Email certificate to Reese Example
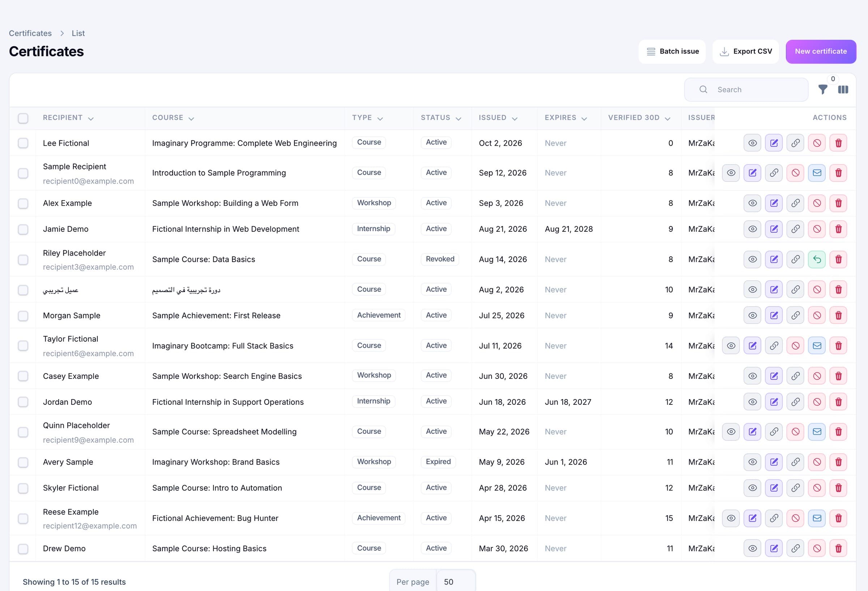This screenshot has width=868, height=591. [x=817, y=518]
